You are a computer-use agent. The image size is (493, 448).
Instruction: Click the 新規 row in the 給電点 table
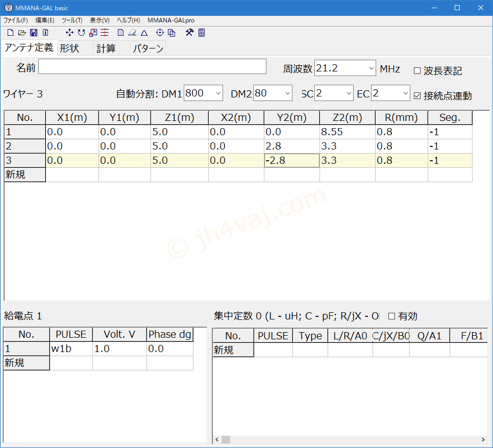tap(98, 363)
